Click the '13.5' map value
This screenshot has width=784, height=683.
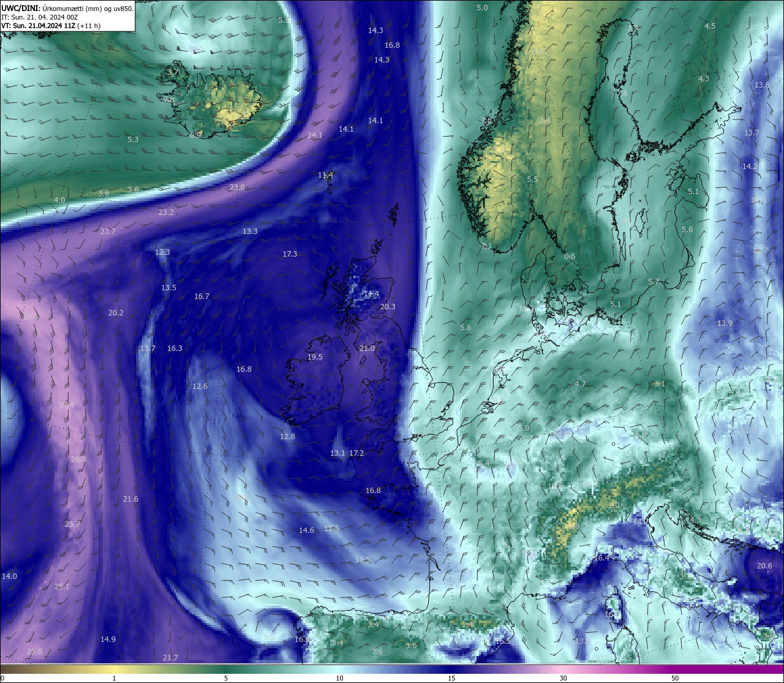pos(168,288)
